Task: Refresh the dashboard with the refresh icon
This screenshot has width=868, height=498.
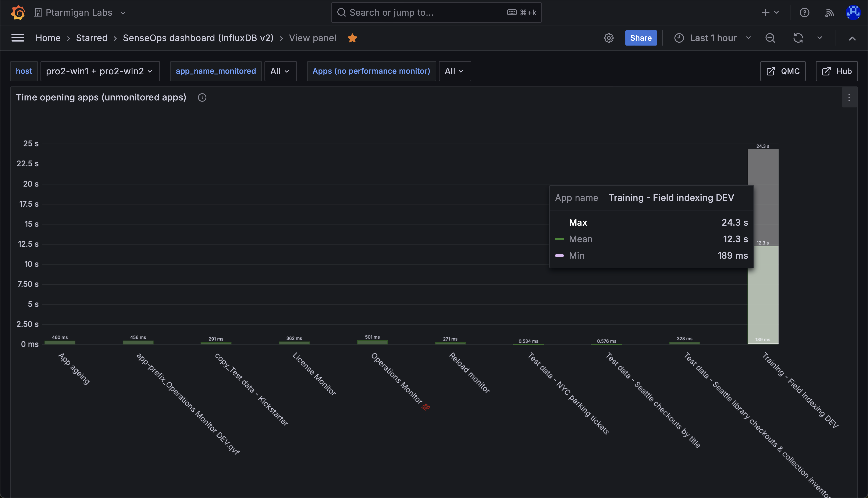Action: click(x=798, y=38)
